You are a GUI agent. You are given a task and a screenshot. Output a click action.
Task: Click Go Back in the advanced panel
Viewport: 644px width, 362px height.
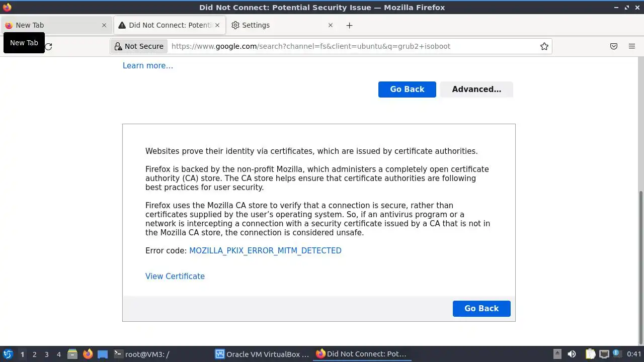(x=481, y=308)
